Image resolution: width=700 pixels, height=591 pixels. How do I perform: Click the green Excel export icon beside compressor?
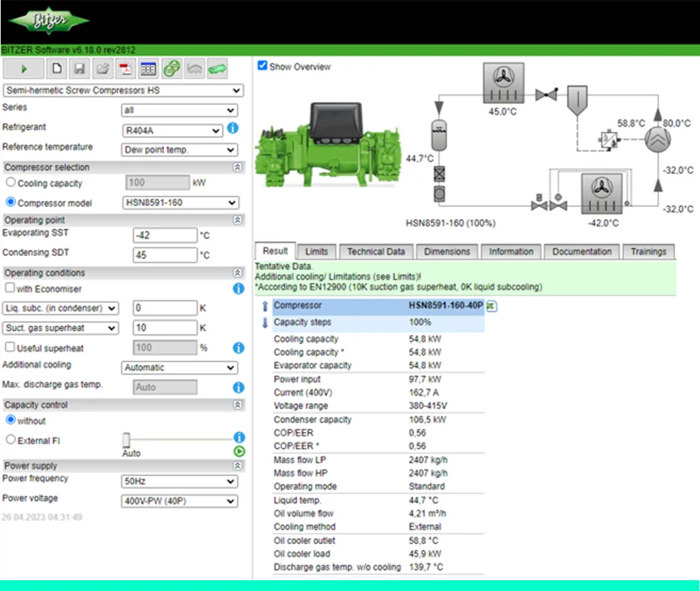pyautogui.click(x=491, y=306)
